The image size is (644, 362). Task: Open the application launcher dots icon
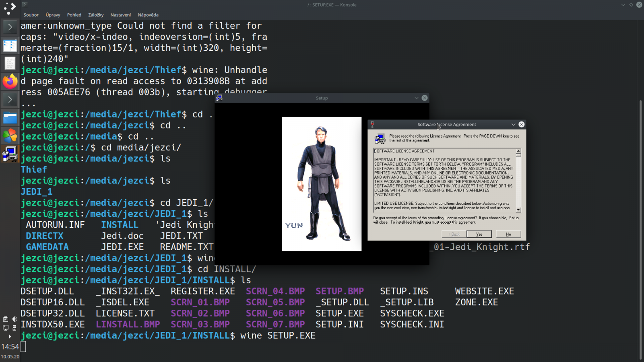click(x=9, y=8)
